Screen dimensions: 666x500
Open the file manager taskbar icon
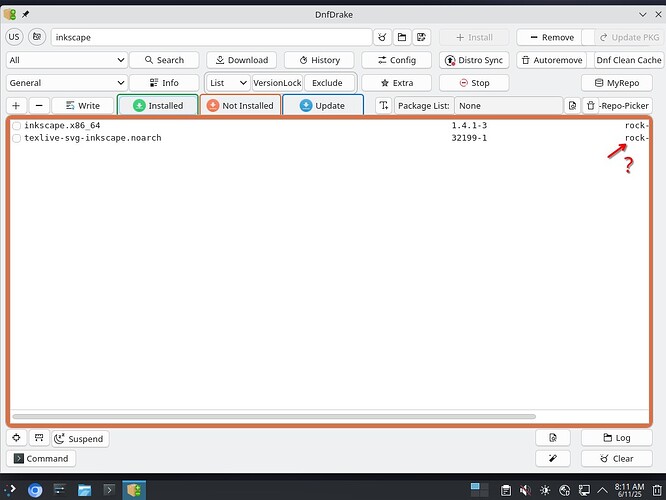tap(84, 490)
